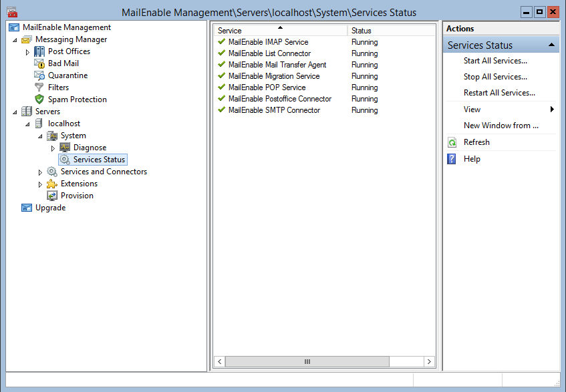Click the green checkmark of SMTP Connector
Viewport: 566px width, 392px height.
(x=222, y=110)
